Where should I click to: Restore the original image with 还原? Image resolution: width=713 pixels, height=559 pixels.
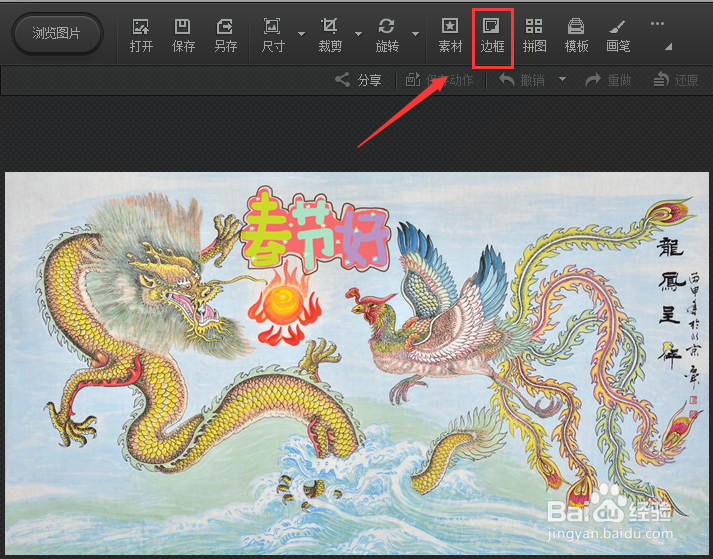pos(676,81)
